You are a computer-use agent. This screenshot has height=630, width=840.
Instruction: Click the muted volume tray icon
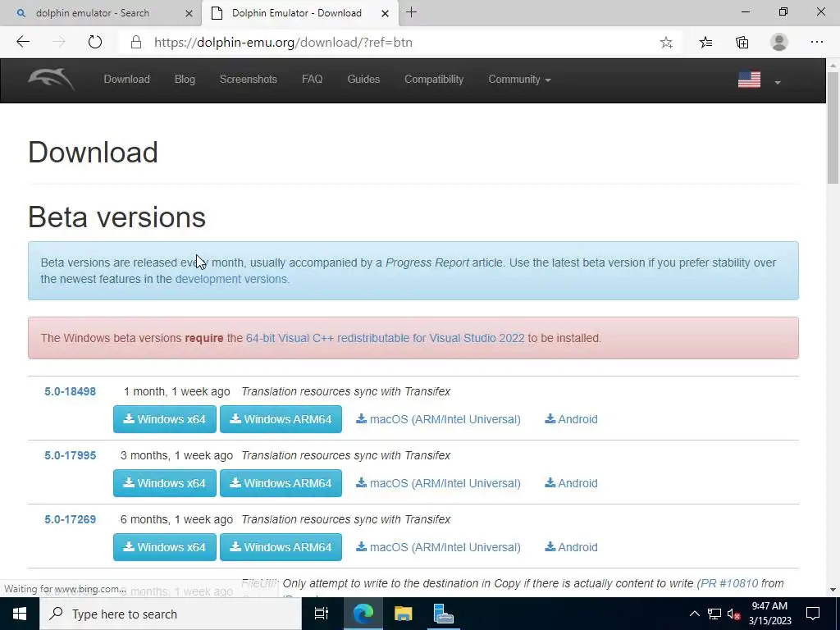733,614
